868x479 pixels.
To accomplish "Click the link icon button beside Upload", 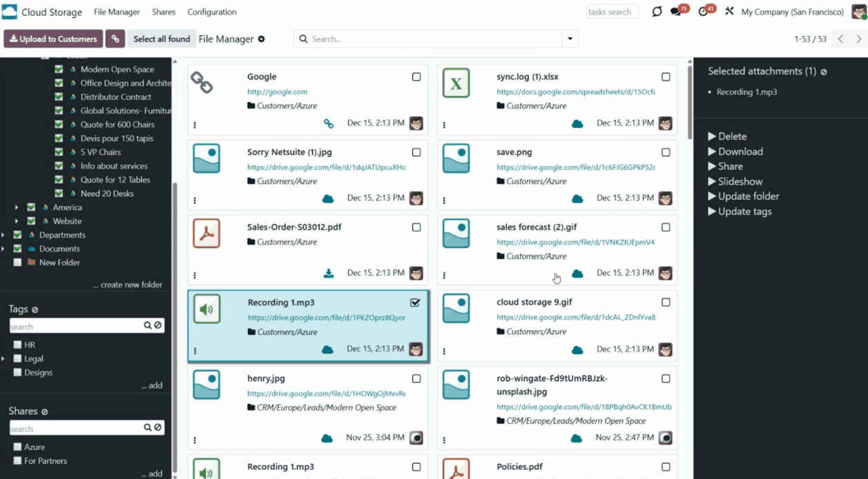I will pyautogui.click(x=115, y=39).
